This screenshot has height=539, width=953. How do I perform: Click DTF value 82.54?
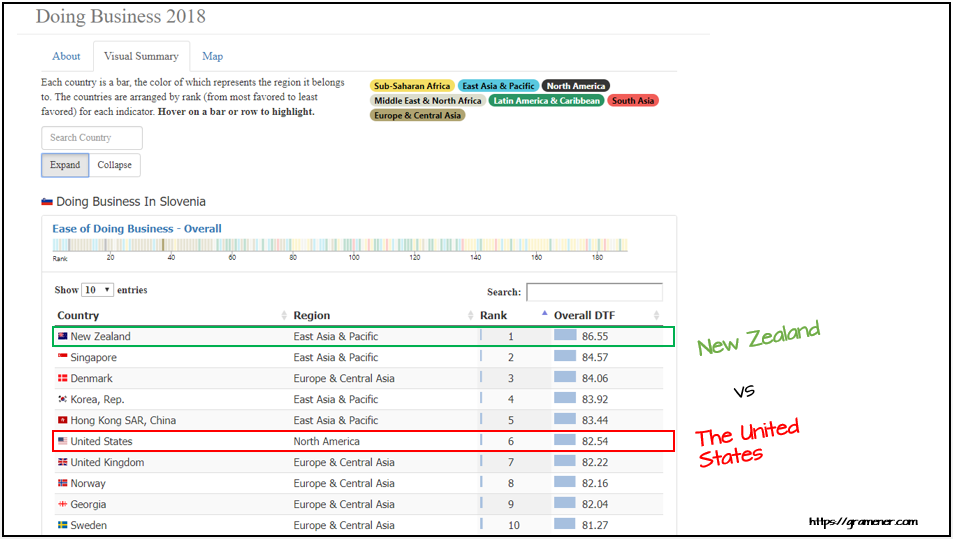[594, 441]
